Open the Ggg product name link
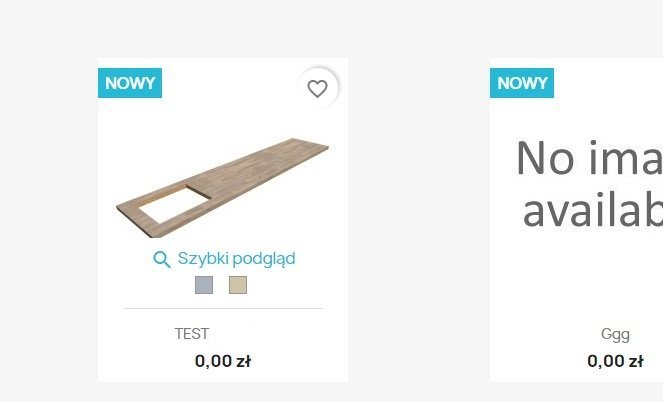 point(615,334)
